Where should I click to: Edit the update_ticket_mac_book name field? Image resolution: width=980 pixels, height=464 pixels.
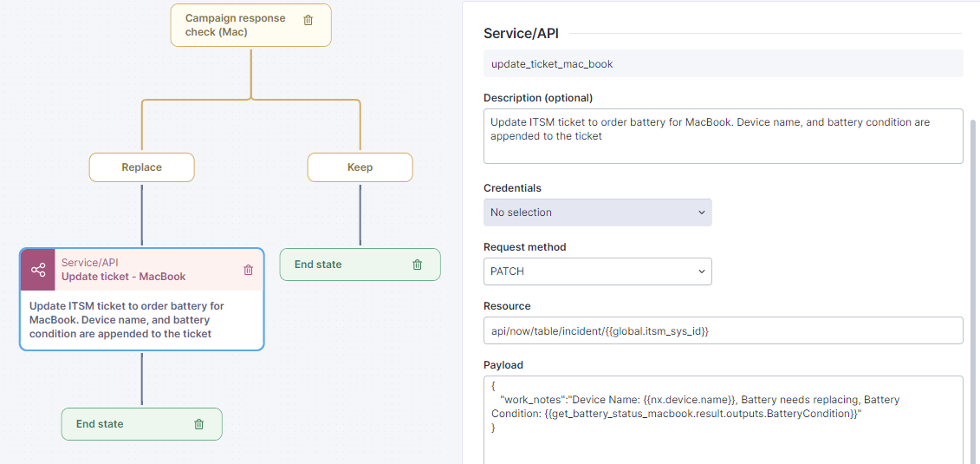(x=723, y=63)
